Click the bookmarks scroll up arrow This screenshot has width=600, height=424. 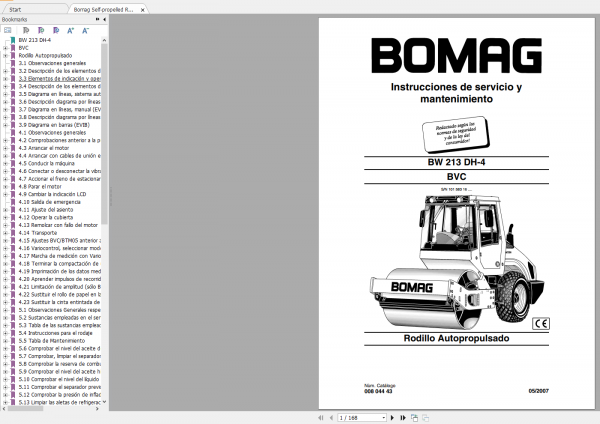pos(104,40)
